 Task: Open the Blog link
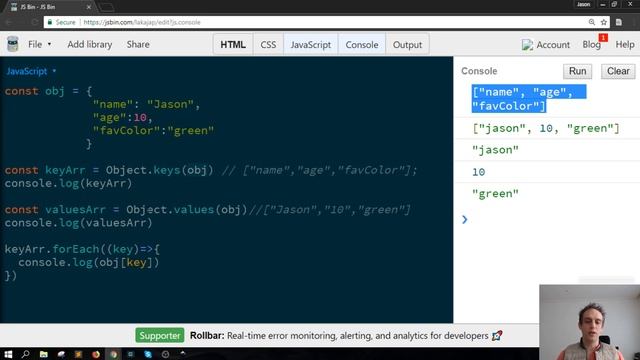591,44
